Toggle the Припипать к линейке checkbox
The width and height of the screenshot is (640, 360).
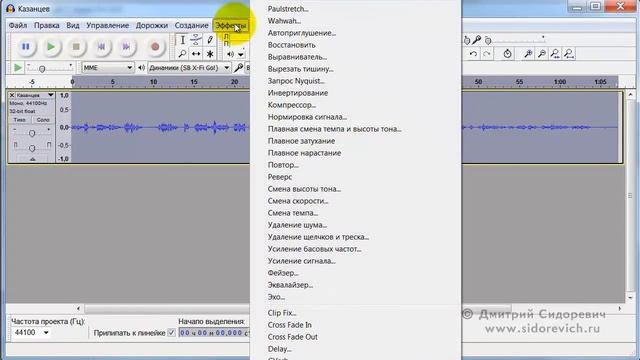171,333
